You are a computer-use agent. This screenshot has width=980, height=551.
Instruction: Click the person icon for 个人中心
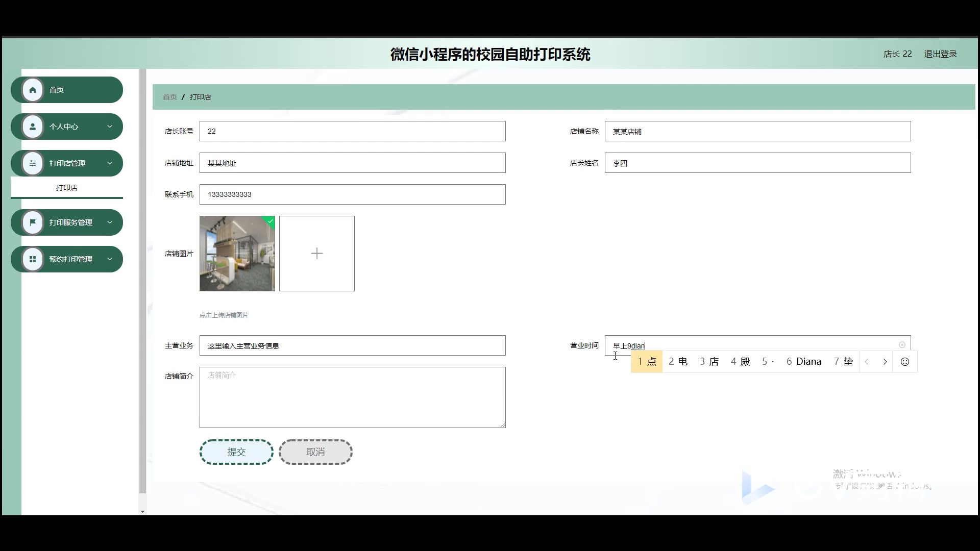(x=33, y=126)
